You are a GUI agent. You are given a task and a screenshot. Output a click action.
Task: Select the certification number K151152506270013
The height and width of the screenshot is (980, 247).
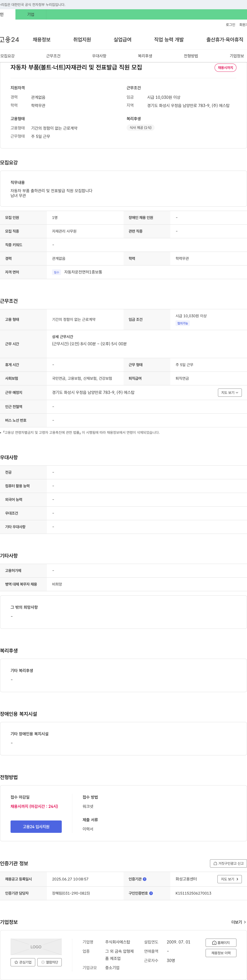[x=193, y=893]
